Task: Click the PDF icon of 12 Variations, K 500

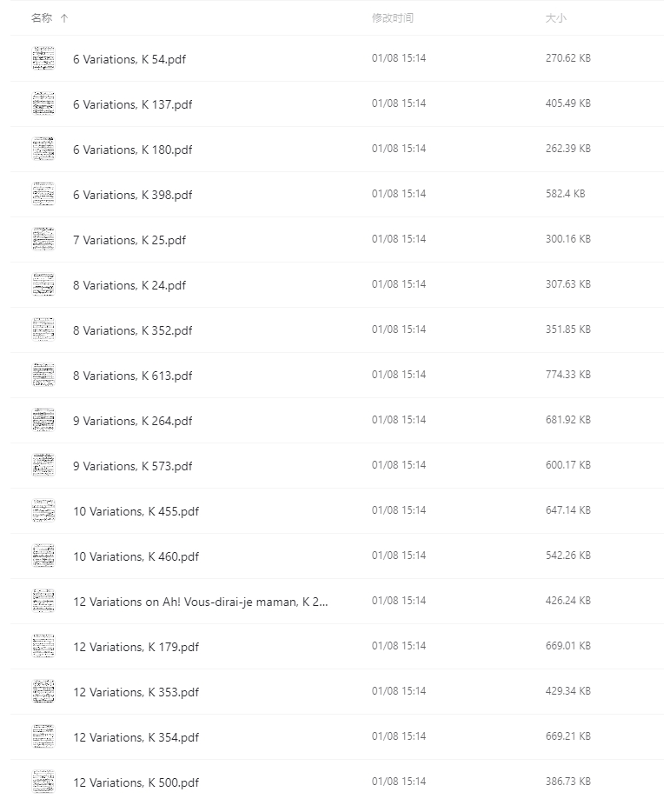Action: (43, 782)
